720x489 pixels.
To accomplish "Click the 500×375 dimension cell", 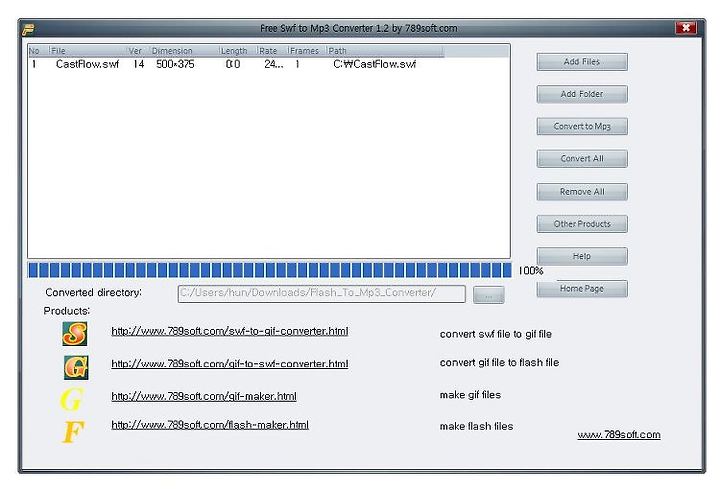I will tap(175, 64).
